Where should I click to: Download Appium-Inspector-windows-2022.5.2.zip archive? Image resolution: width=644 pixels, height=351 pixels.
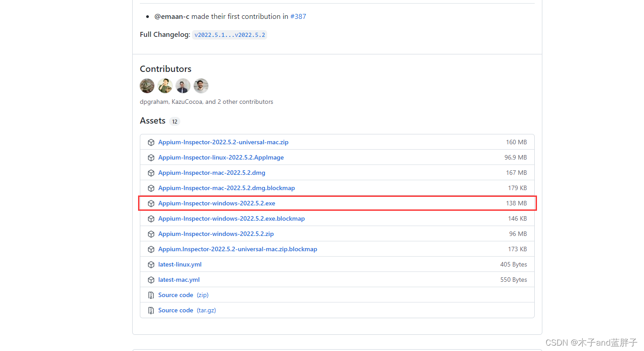tap(216, 234)
